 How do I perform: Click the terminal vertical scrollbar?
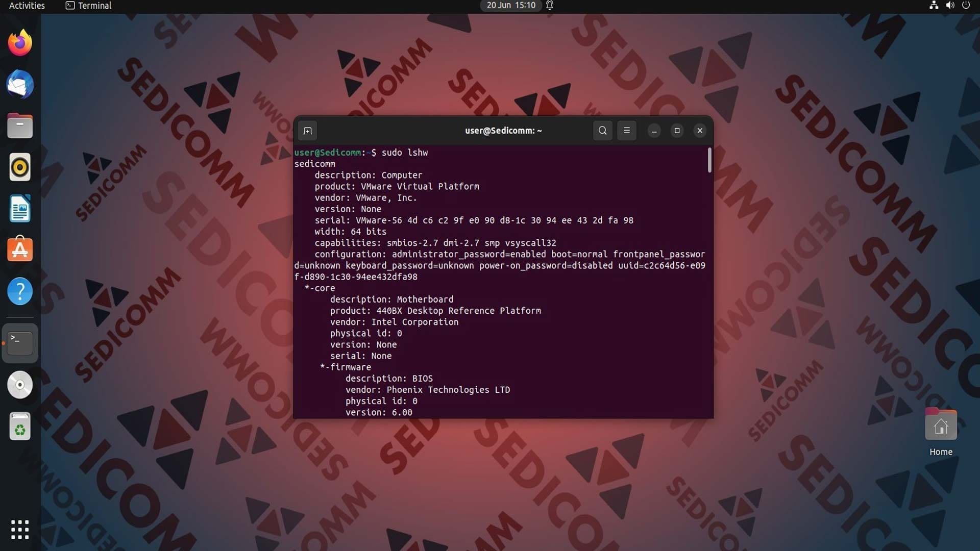point(709,160)
